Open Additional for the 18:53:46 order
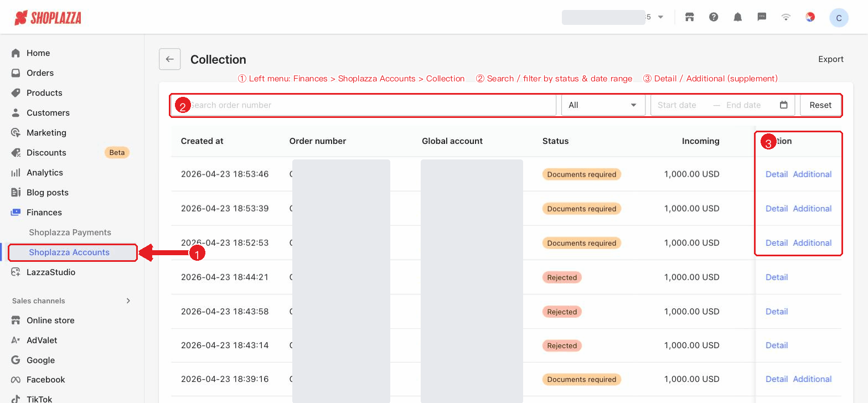This screenshot has height=403, width=868. click(x=812, y=174)
